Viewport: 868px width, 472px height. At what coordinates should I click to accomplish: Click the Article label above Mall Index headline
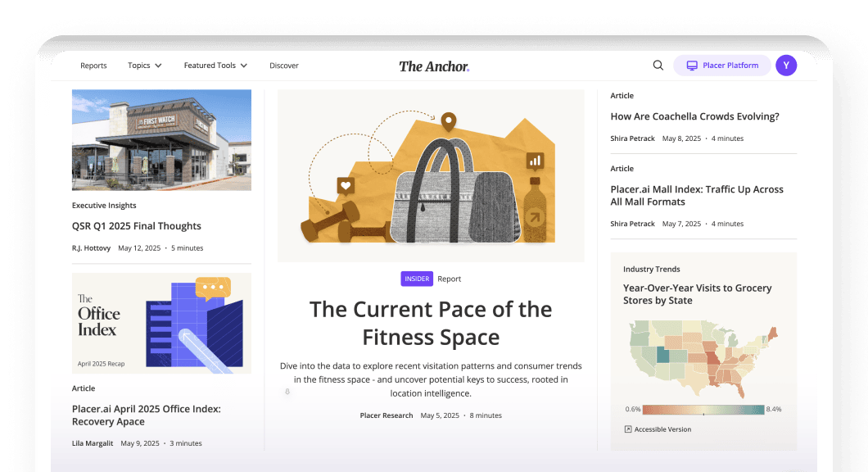tap(622, 169)
